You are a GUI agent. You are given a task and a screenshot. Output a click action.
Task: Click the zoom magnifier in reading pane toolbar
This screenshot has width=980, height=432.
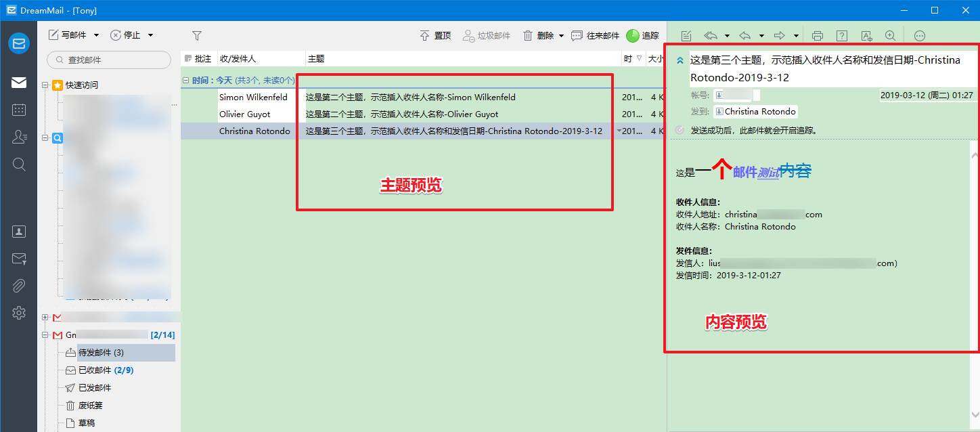tap(890, 35)
